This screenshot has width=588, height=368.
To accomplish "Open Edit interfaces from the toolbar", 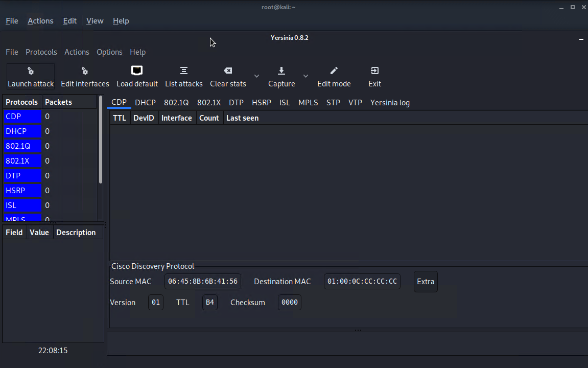I will click(85, 71).
